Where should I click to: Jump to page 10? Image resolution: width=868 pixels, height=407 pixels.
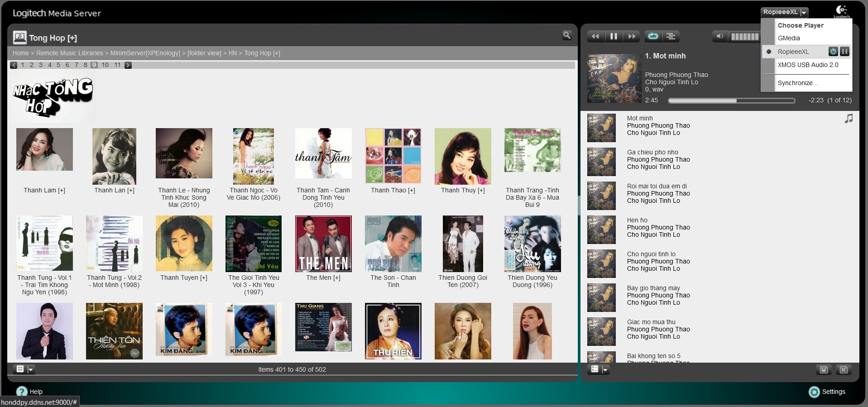point(105,65)
